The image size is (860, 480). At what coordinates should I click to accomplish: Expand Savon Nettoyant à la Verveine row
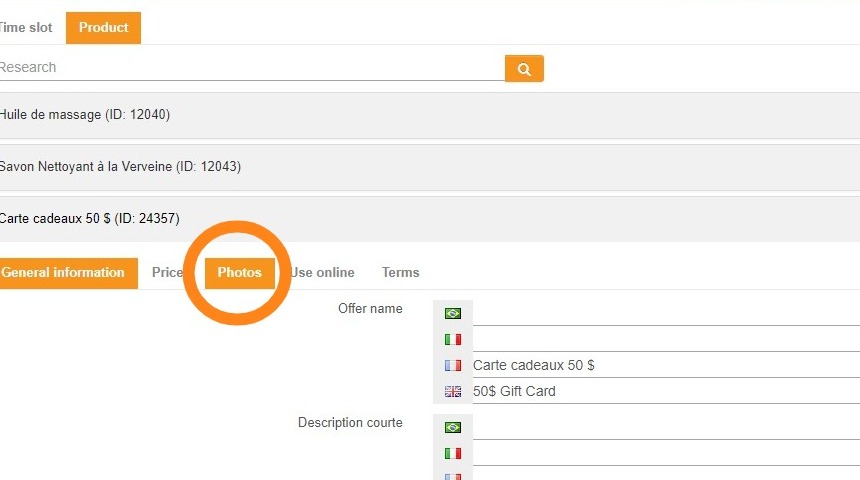coord(430,167)
